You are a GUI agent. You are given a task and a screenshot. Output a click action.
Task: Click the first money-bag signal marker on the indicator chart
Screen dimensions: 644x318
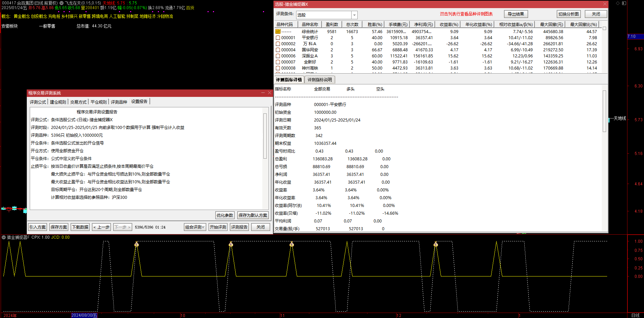pos(137,244)
